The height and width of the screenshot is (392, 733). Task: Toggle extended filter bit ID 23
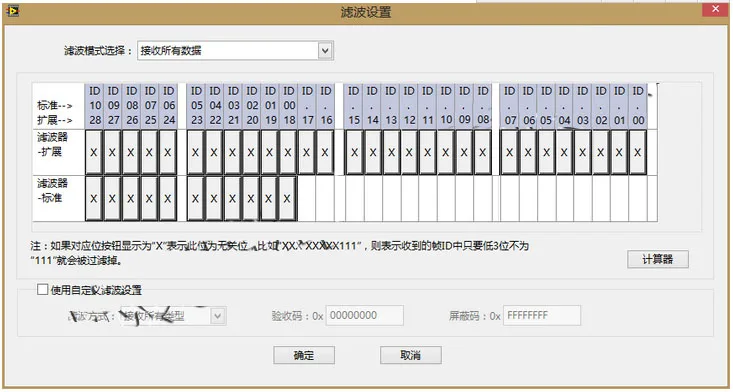click(195, 152)
